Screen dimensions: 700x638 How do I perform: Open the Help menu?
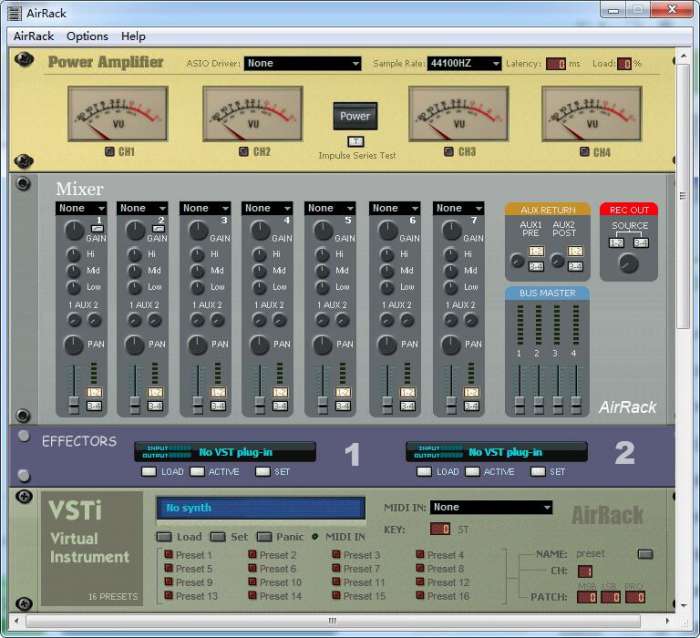pyautogui.click(x=133, y=36)
